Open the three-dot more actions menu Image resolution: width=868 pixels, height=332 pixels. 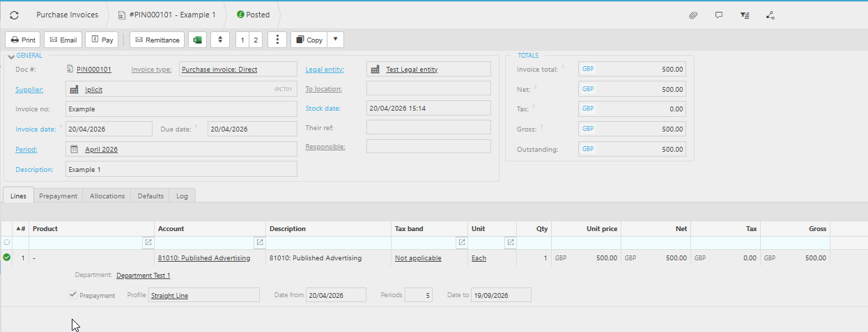tap(277, 40)
